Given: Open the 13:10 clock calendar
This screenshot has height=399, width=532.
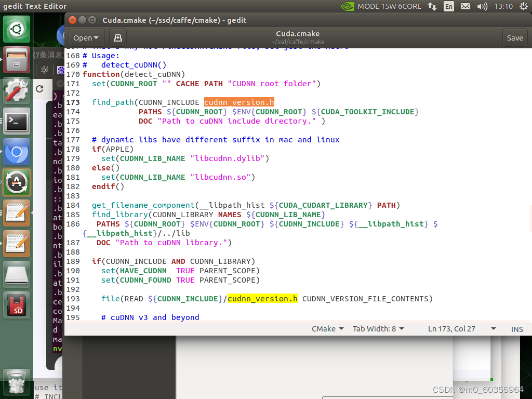Looking at the screenshot, I should click(x=503, y=6).
